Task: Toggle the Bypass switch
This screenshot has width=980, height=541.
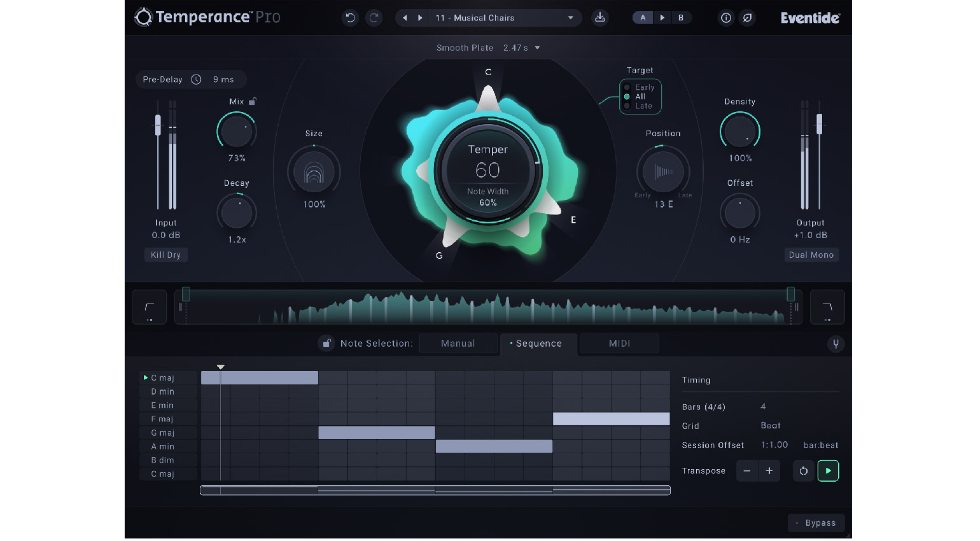Action: (x=816, y=523)
